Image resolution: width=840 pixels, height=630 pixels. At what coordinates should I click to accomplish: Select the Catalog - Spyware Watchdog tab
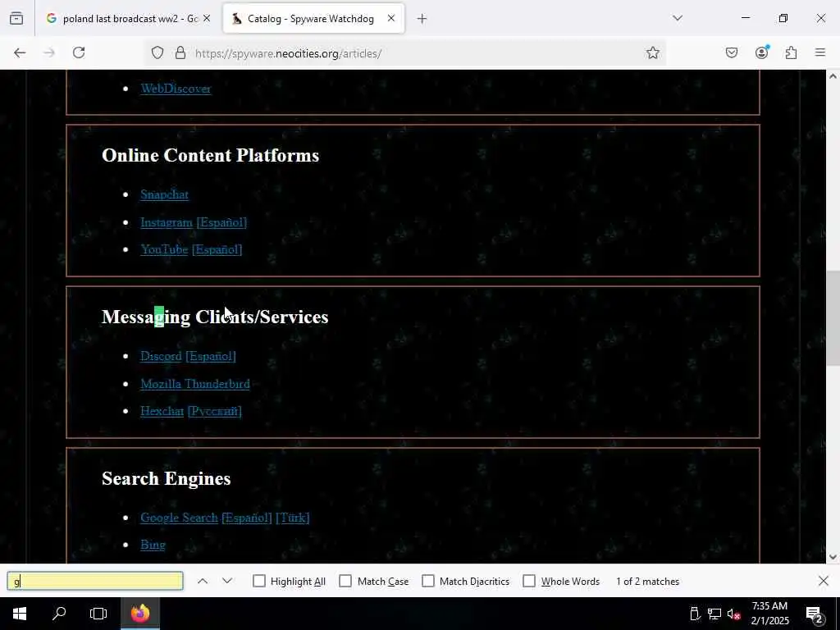pyautogui.click(x=314, y=19)
